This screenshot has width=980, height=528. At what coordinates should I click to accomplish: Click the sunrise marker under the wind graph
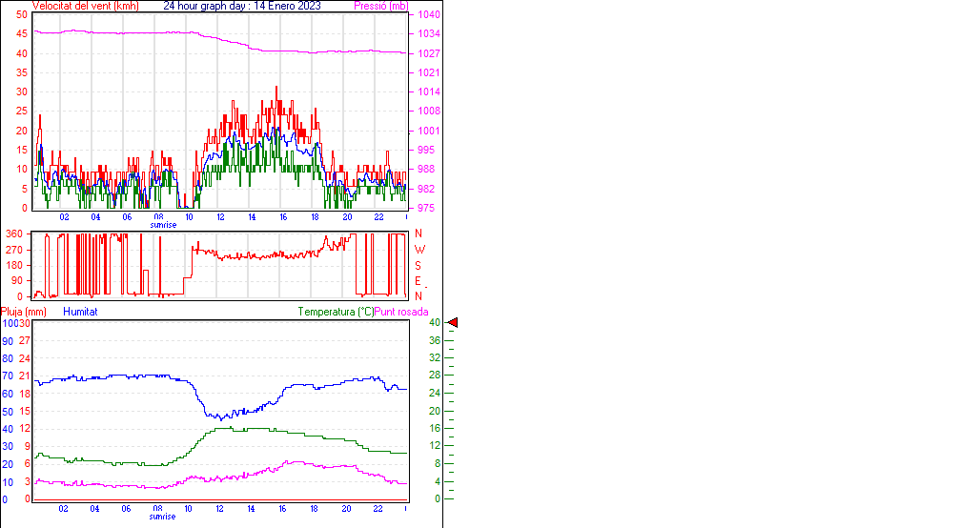pos(163,225)
